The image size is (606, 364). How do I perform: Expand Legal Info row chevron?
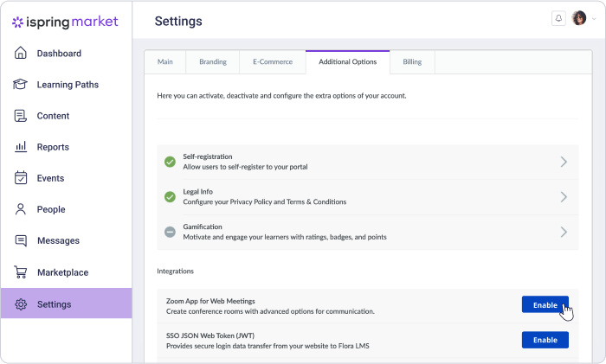tap(564, 196)
